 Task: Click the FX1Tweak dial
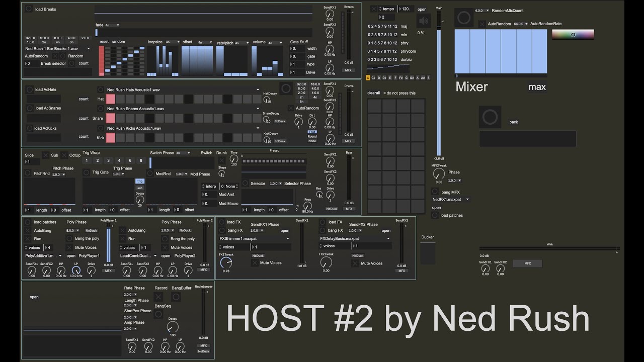pos(226,262)
